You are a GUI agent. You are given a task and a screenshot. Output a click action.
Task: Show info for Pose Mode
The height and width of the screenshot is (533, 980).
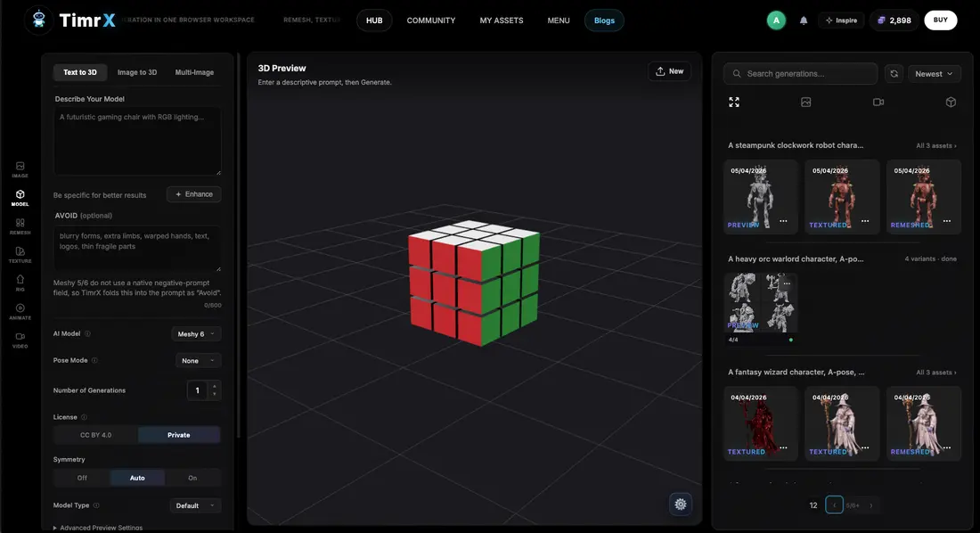tap(94, 360)
